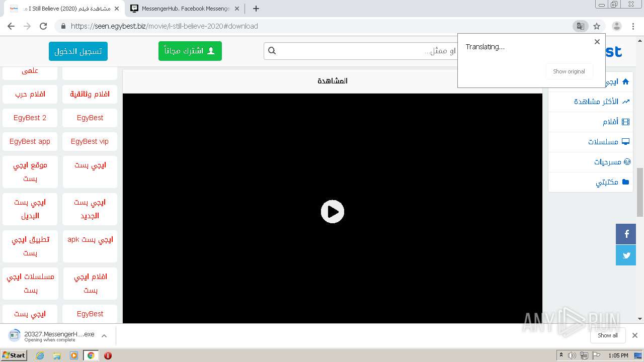Click the EgyBest vip tag
Screen dimensions: 644x362
pos(90,141)
